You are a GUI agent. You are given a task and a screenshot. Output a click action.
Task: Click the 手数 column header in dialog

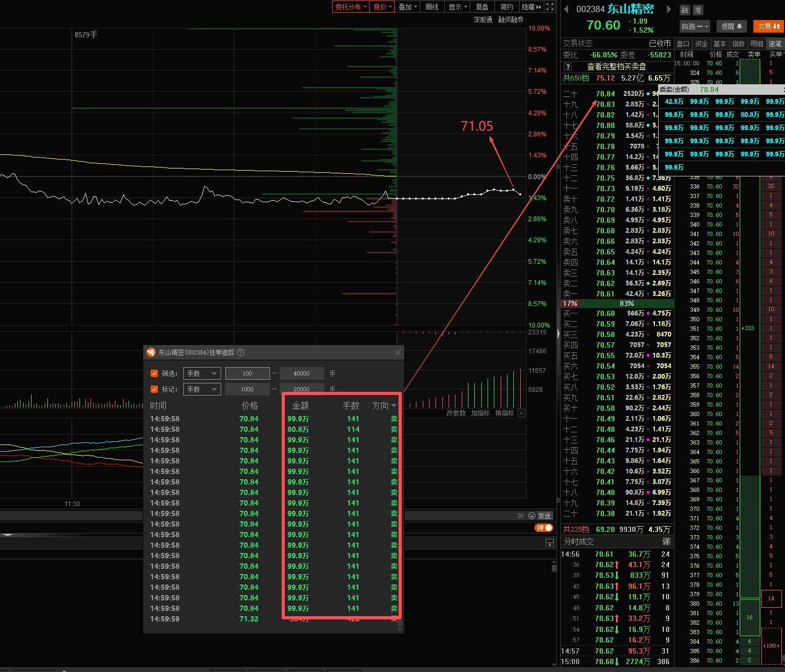coord(351,406)
